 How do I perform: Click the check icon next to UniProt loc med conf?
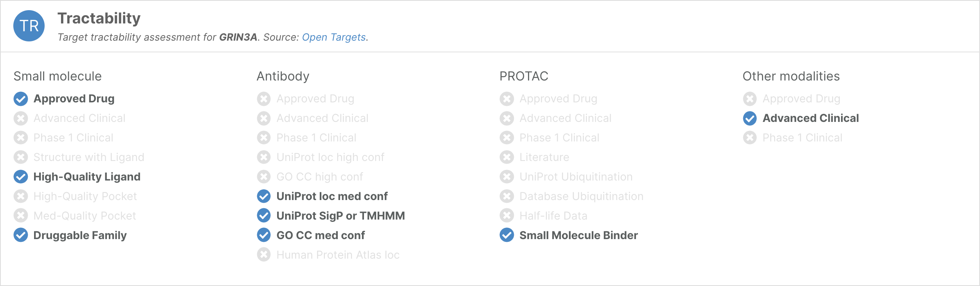(264, 196)
